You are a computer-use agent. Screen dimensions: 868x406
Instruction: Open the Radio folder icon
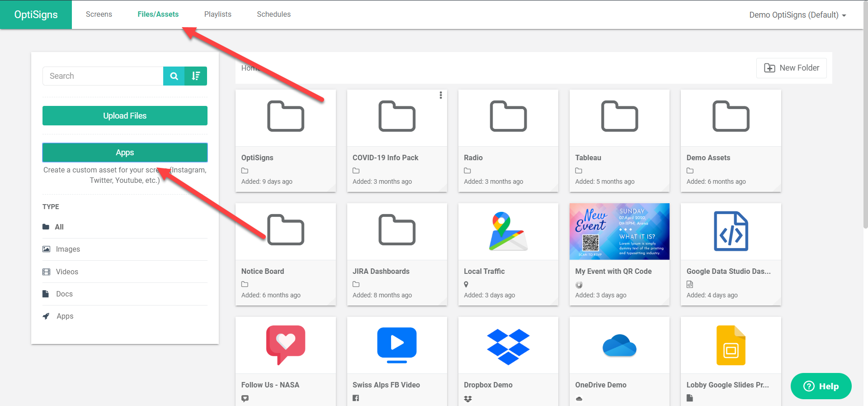[x=508, y=116]
